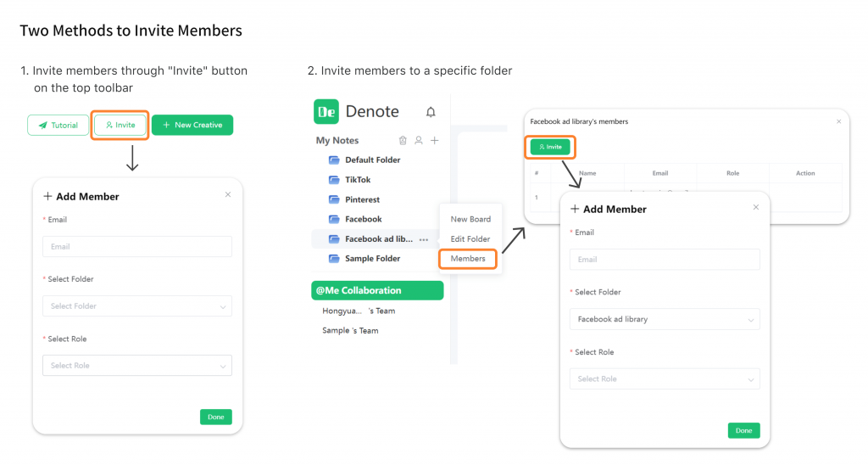Click the Action column header in the members table

805,173
